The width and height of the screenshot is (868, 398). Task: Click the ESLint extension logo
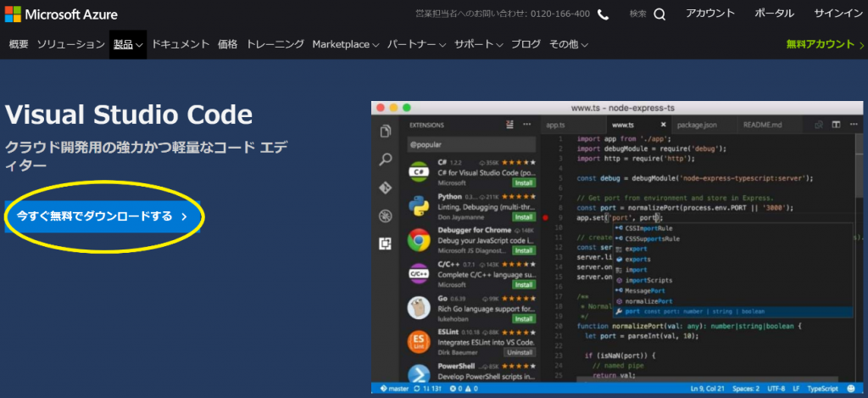coord(419,341)
